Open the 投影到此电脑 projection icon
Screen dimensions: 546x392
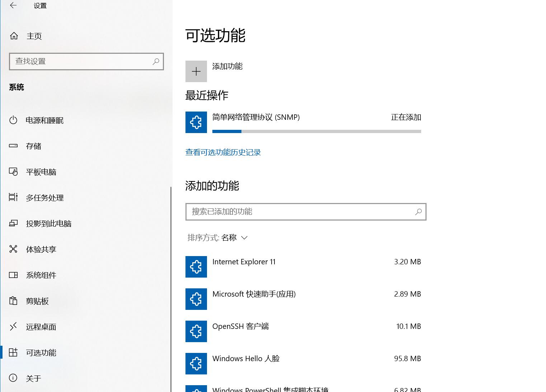click(13, 223)
